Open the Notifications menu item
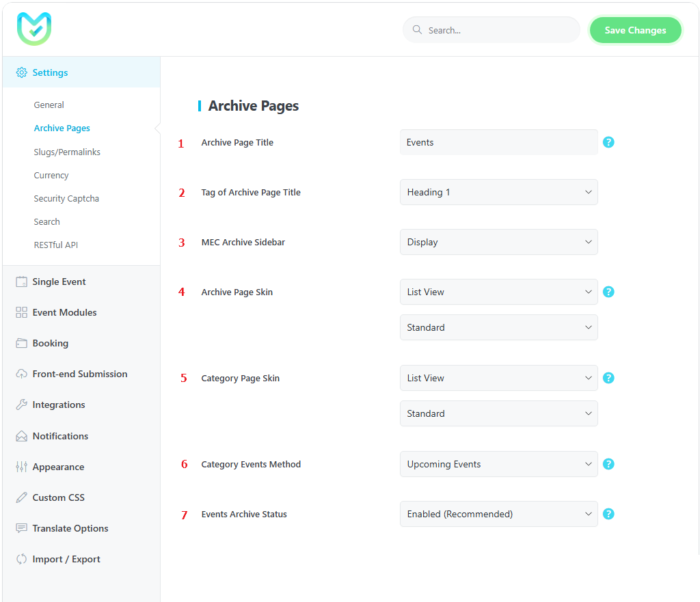Image resolution: width=700 pixels, height=602 pixels. click(x=60, y=436)
